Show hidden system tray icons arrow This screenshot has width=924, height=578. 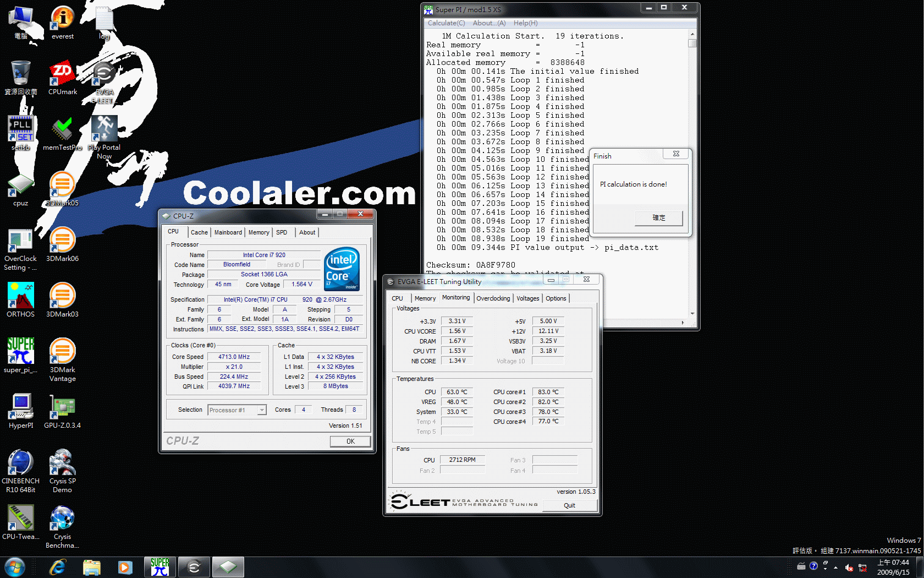[x=836, y=568]
